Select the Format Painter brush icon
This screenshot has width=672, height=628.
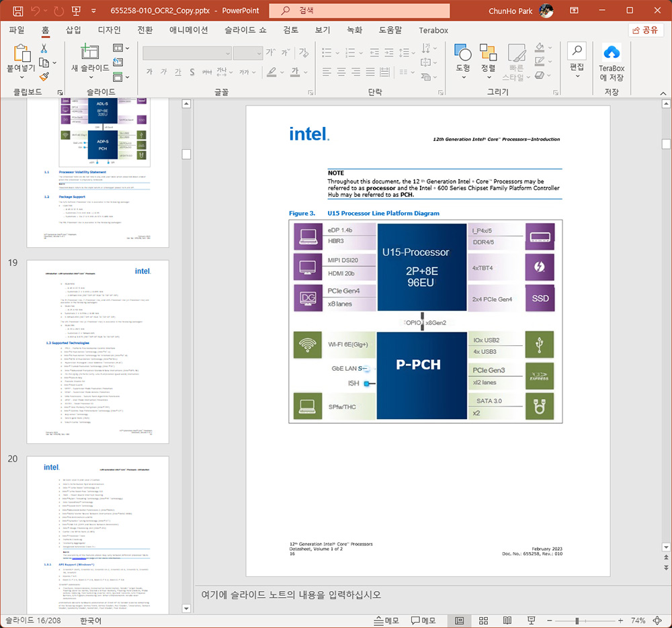click(x=44, y=77)
